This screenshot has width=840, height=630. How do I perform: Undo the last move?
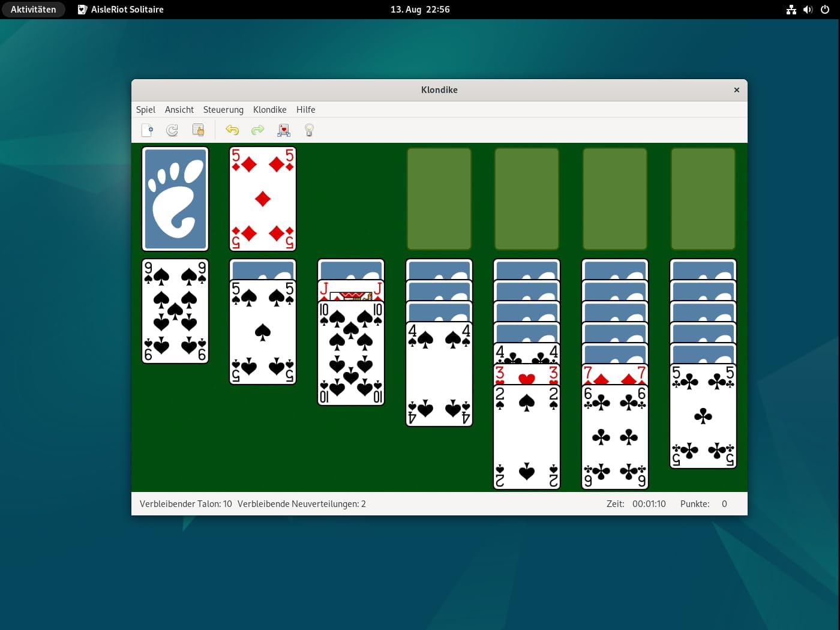coord(232,130)
